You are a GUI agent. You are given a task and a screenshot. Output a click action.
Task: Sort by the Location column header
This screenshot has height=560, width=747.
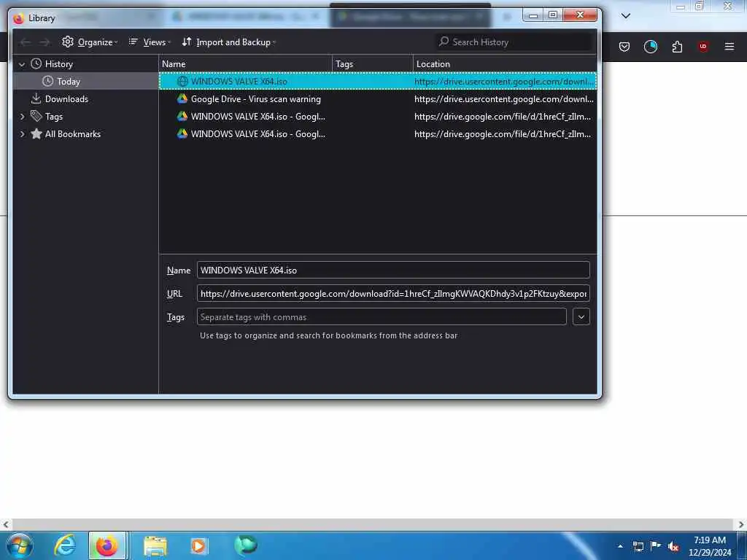click(x=505, y=64)
